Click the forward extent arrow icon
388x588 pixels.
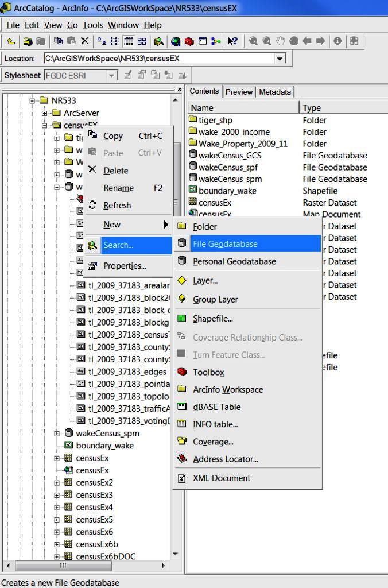[320, 41]
